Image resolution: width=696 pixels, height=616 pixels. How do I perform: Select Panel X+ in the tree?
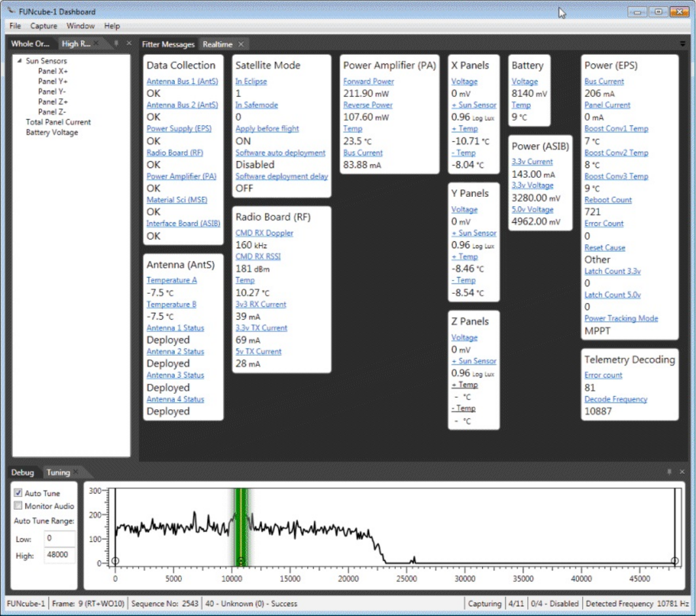(x=53, y=71)
